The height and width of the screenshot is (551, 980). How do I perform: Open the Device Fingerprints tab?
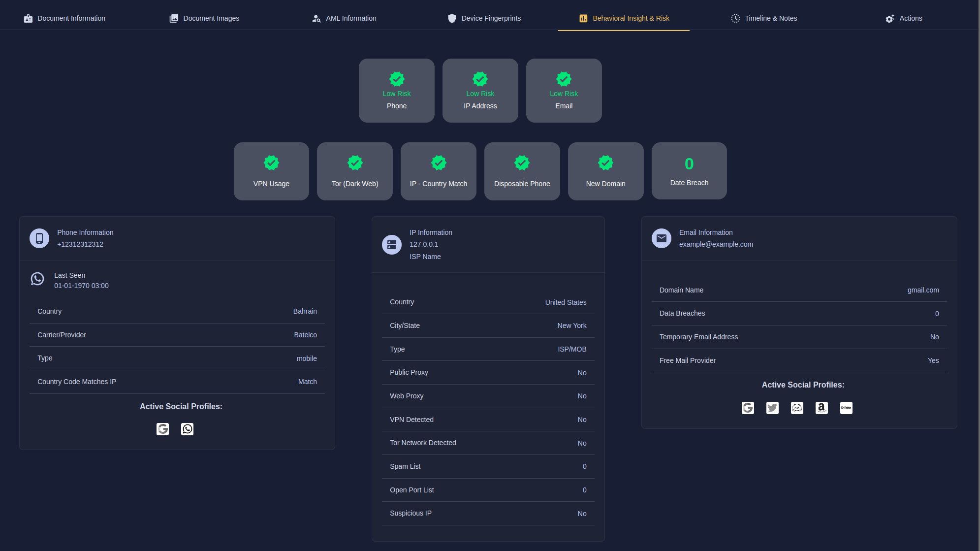pyautogui.click(x=484, y=18)
